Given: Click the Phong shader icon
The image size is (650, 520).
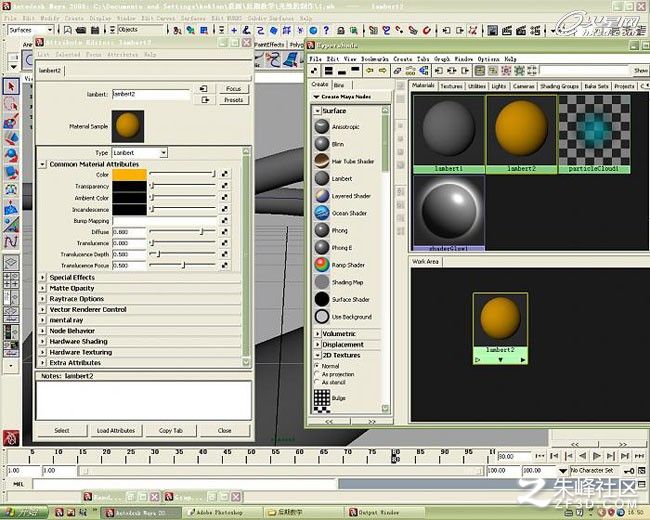Looking at the screenshot, I should coord(322,230).
